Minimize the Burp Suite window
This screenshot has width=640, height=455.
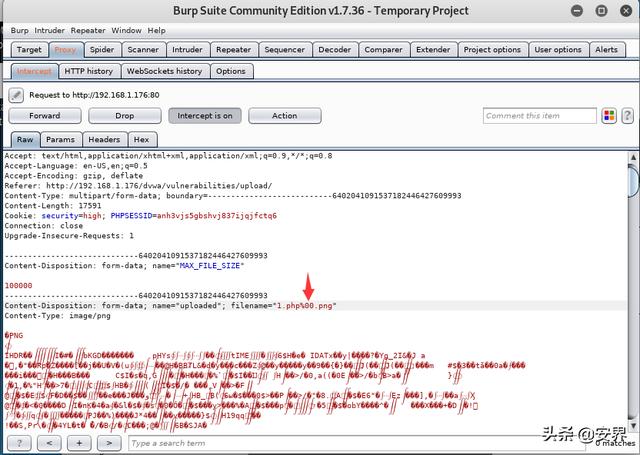[x=577, y=11]
